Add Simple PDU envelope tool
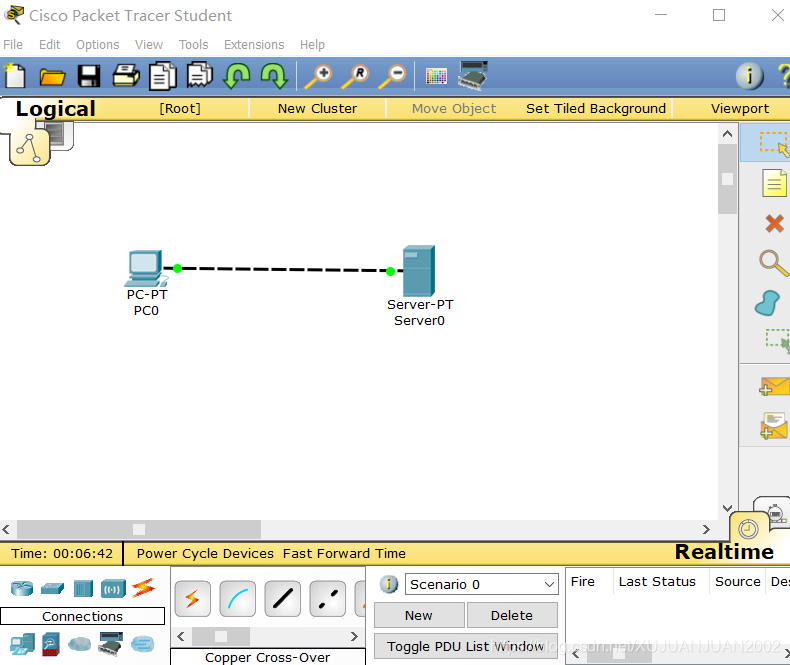The height and width of the screenshot is (665, 790). tap(774, 386)
